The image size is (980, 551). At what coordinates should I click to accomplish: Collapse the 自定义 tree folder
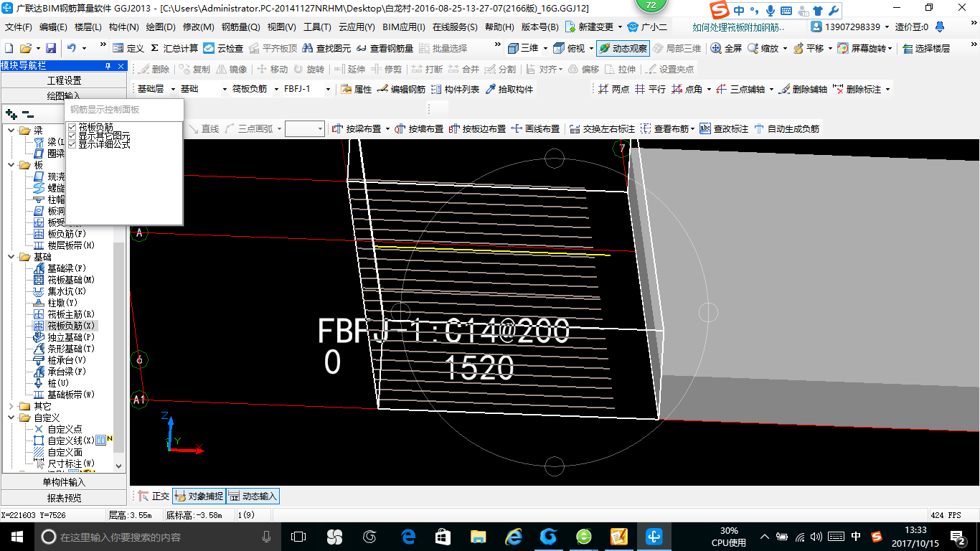(x=11, y=418)
